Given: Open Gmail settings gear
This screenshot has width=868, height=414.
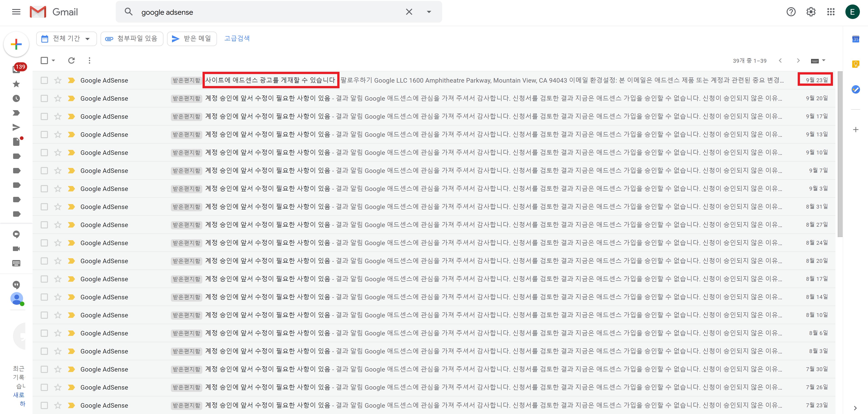Looking at the screenshot, I should point(811,12).
